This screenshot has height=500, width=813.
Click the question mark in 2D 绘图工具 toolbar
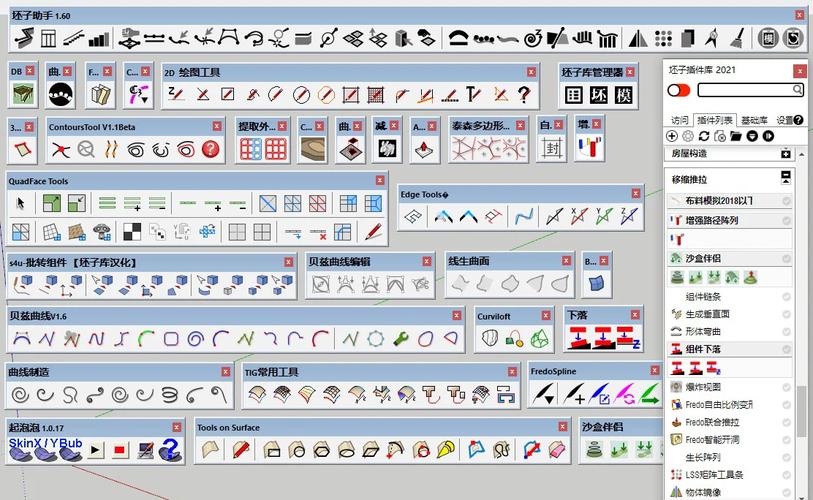pos(524,94)
